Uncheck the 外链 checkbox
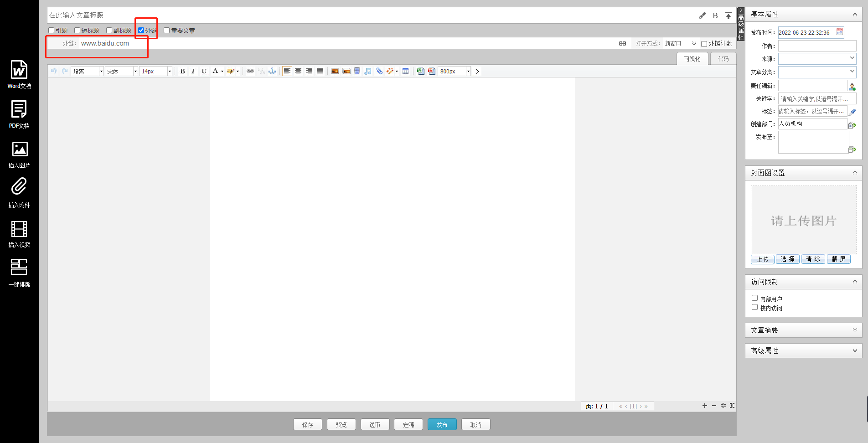 tap(141, 31)
